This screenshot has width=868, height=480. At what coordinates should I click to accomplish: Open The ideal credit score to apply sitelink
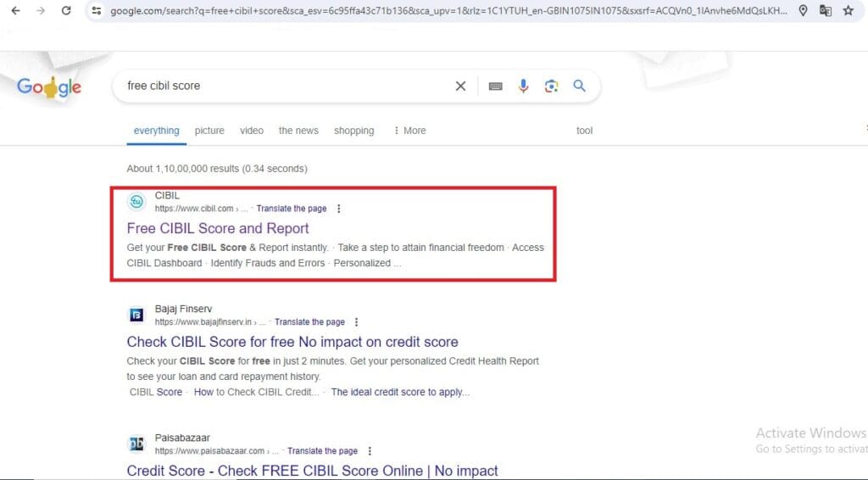point(400,392)
